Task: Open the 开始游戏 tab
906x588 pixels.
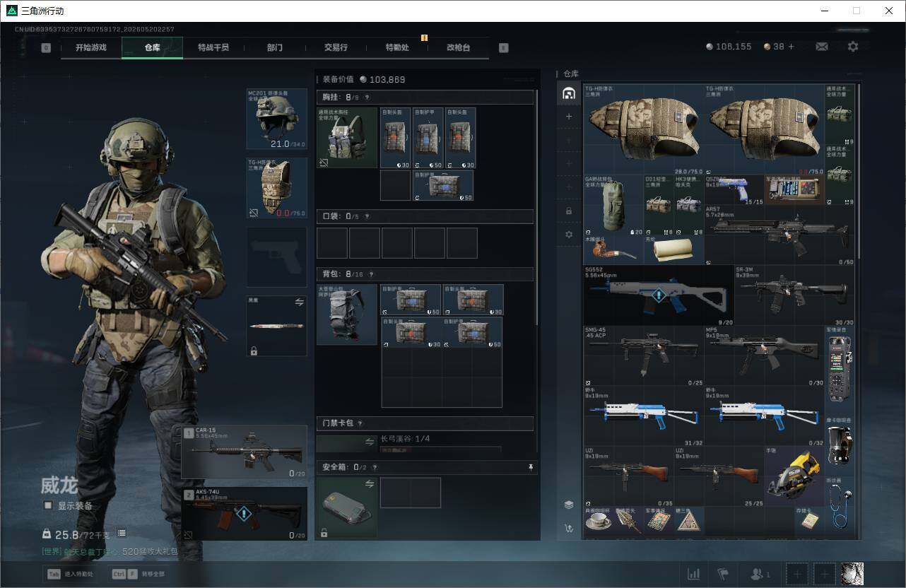Action: (91, 47)
